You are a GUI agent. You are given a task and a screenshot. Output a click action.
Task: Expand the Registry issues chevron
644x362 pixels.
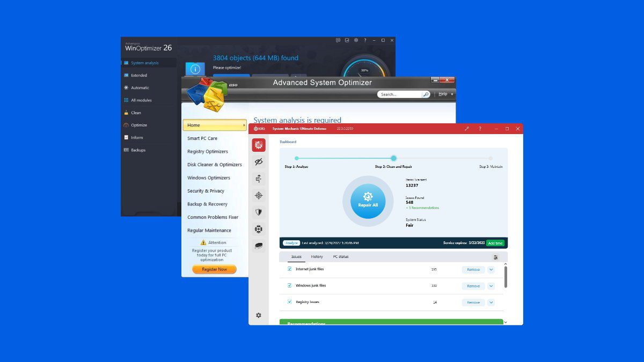coord(491,302)
